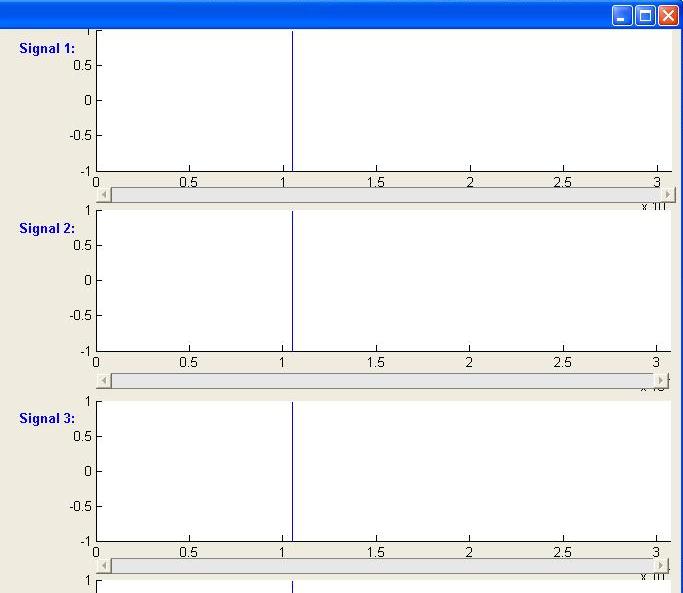Click the right arrow of Signal 1 scrollbar
Viewport: 683px width, 593px height.
[x=669, y=195]
